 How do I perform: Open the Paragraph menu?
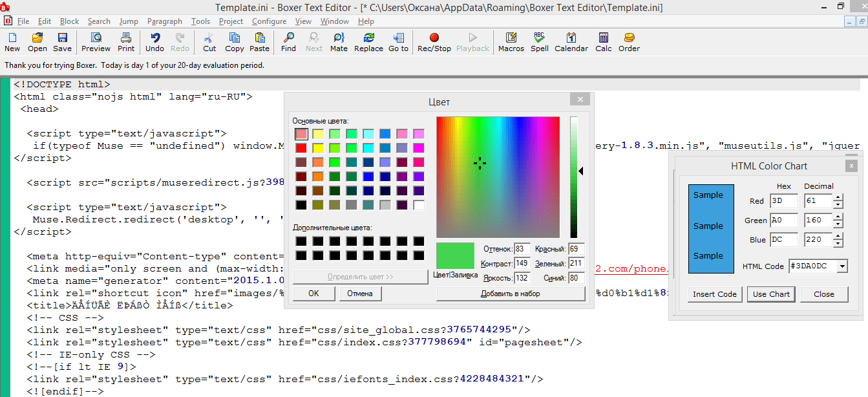[164, 21]
